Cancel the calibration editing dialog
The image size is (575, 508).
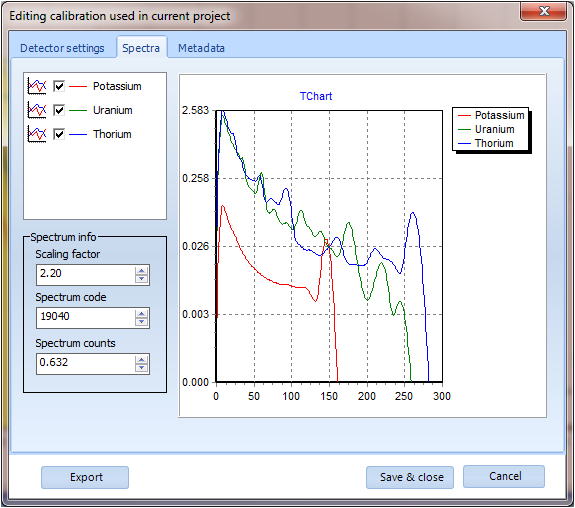504,476
